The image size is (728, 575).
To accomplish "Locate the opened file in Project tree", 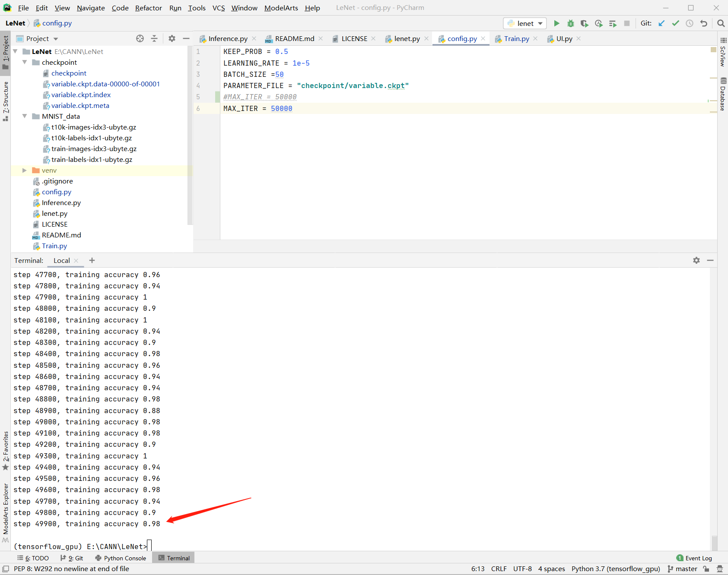I will (140, 38).
